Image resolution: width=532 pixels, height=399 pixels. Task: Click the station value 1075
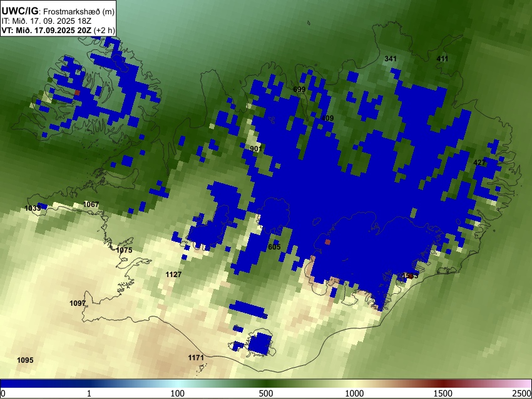124,250
